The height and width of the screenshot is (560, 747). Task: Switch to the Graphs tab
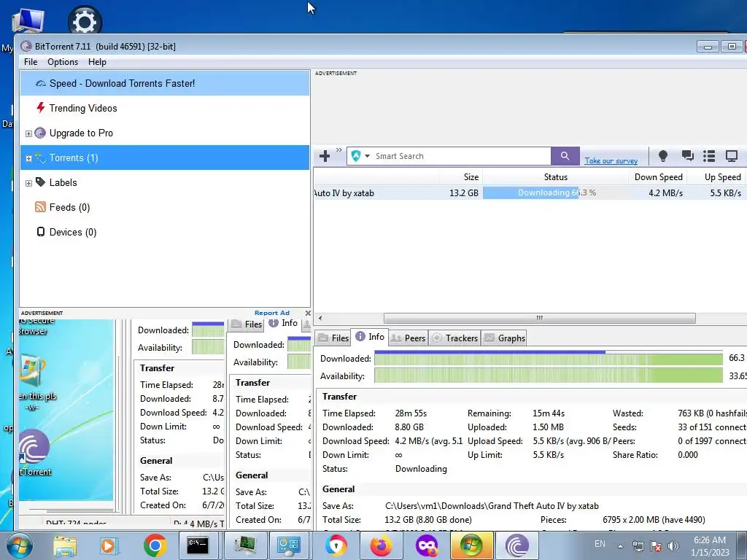pyautogui.click(x=505, y=338)
